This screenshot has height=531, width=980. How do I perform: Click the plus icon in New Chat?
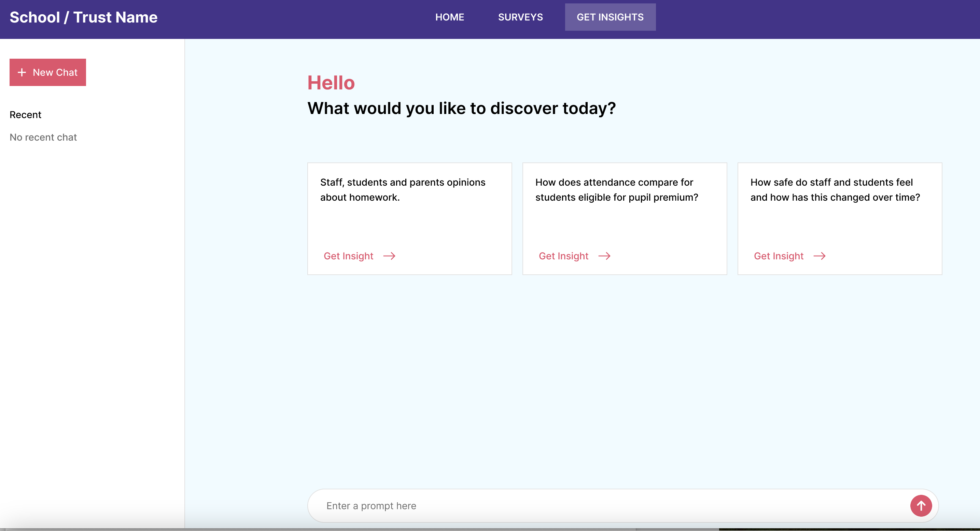(x=22, y=72)
